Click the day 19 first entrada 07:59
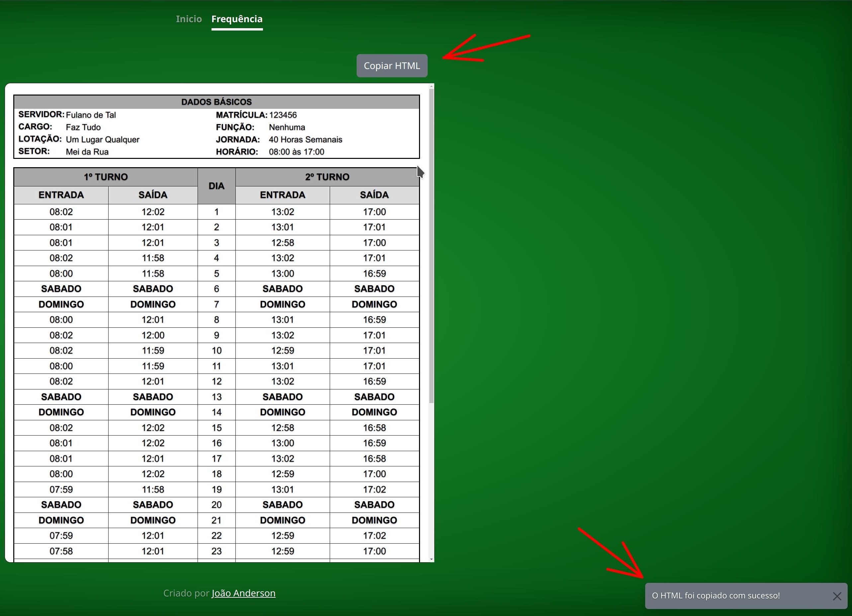The image size is (852, 616). [x=61, y=490]
